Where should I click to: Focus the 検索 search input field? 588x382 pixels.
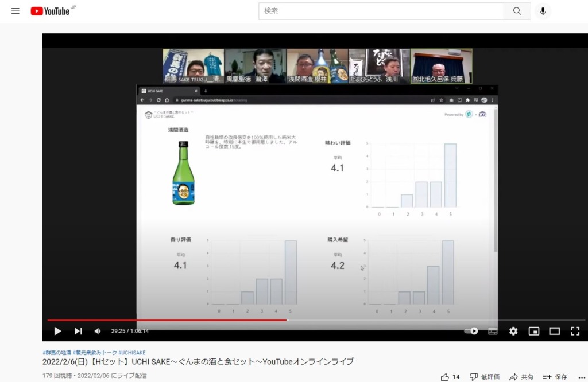[x=381, y=11]
